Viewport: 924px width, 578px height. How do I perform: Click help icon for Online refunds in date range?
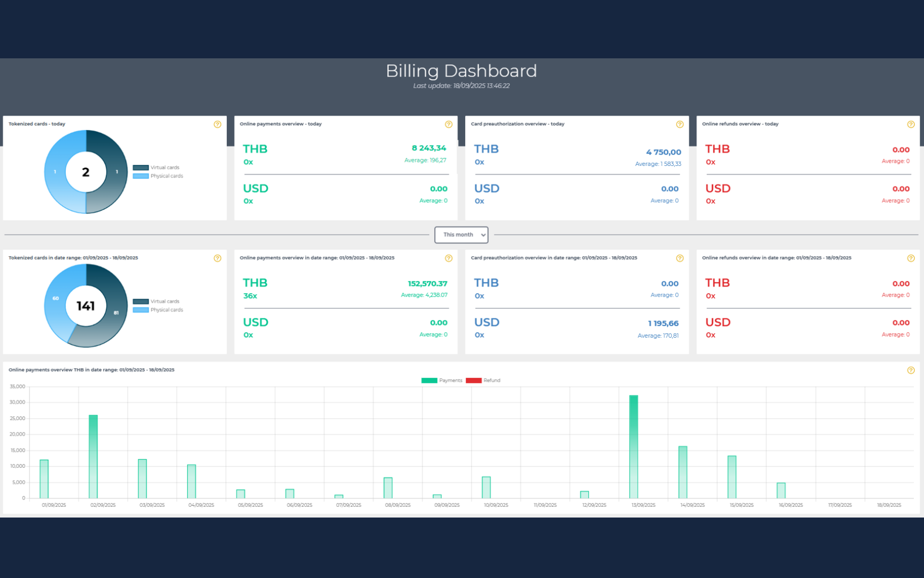[911, 258]
